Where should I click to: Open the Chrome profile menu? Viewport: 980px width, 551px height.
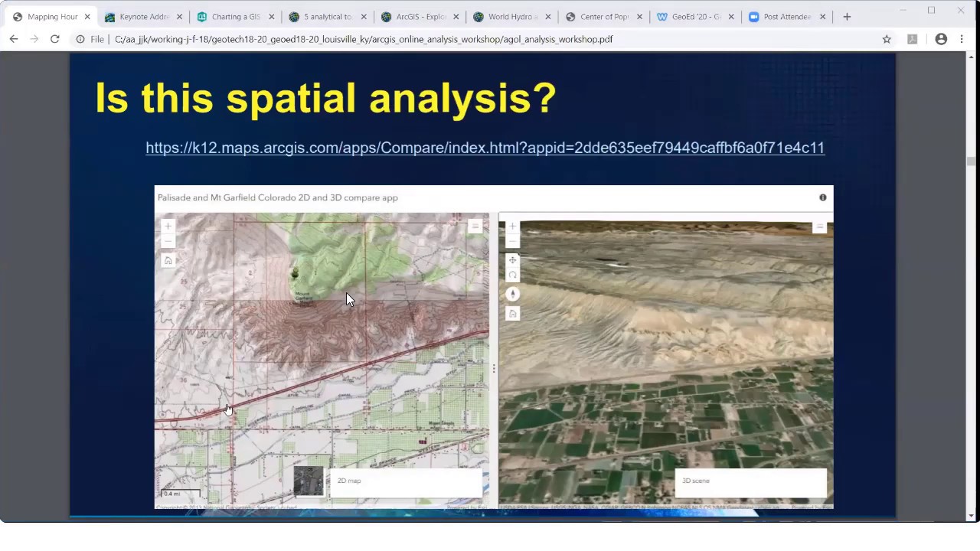941,39
